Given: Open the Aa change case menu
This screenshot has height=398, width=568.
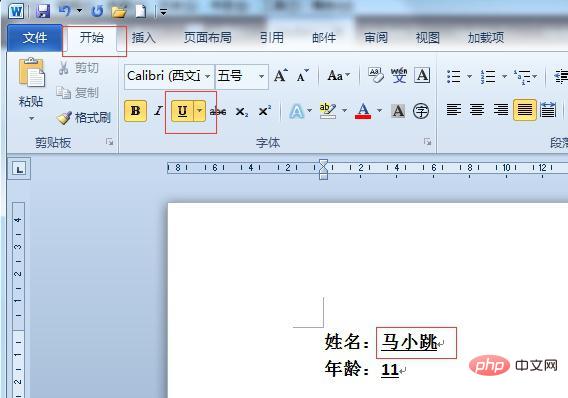Looking at the screenshot, I should click(x=338, y=75).
